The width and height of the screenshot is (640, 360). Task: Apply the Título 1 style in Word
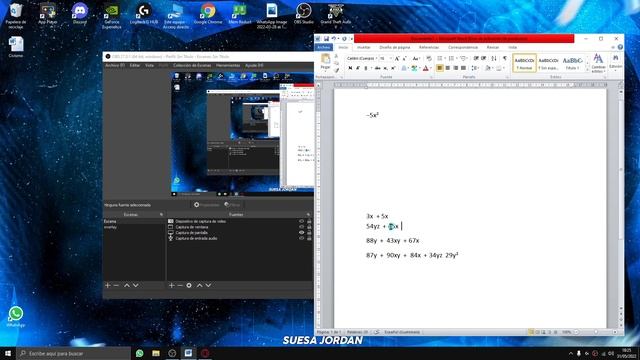[573, 63]
